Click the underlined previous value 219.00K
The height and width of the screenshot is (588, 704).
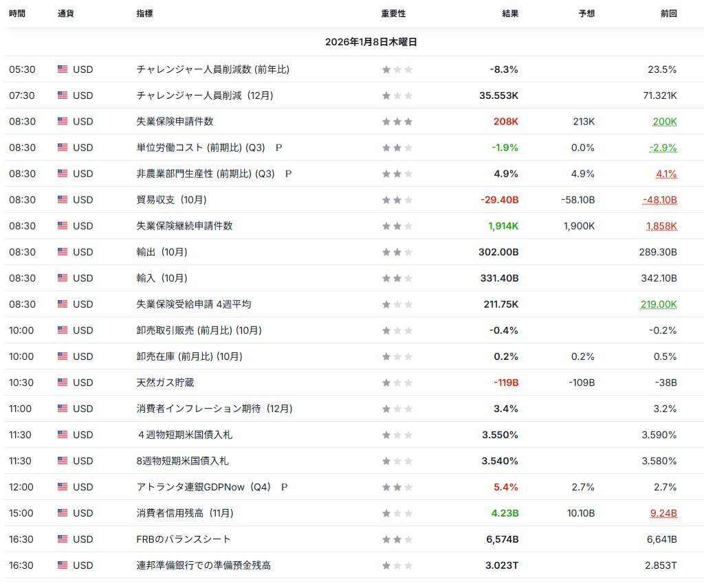tap(659, 304)
